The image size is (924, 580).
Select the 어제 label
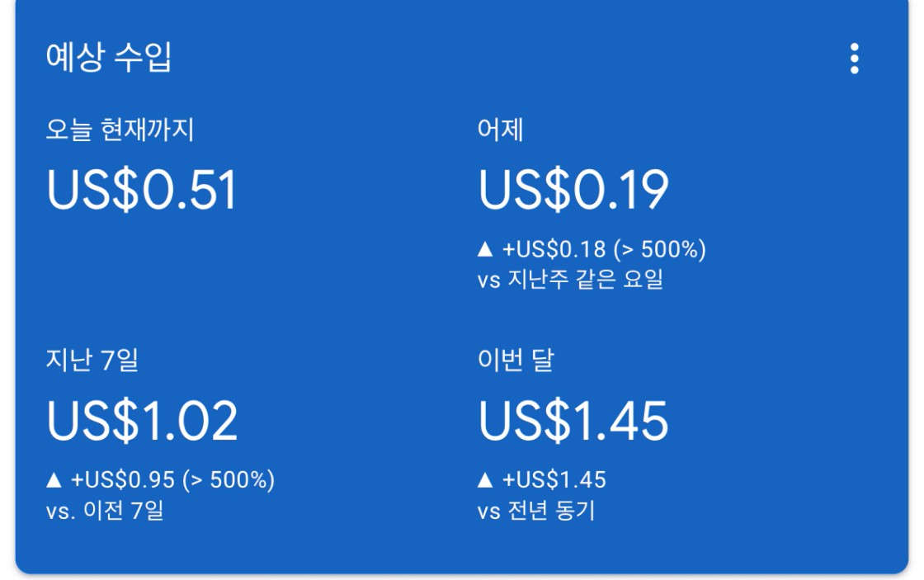point(500,130)
